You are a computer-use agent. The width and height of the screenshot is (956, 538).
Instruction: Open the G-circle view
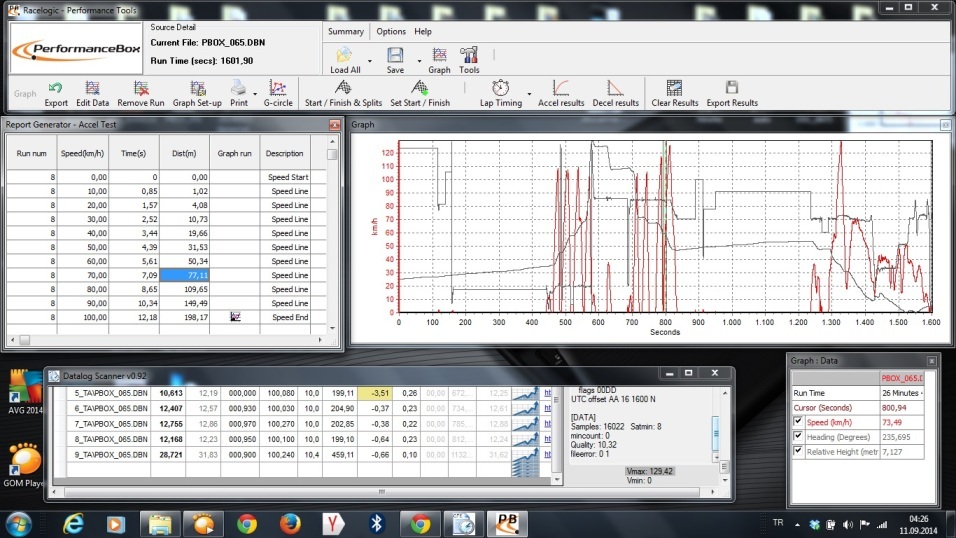[277, 88]
